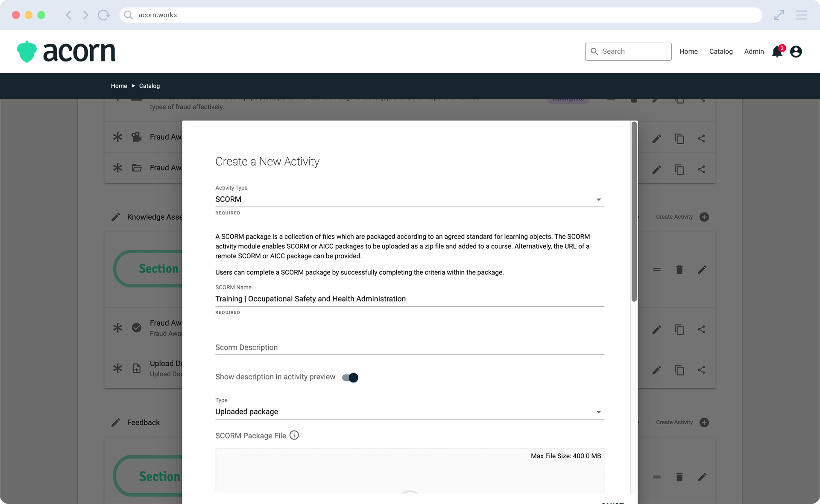The height and width of the screenshot is (504, 820).
Task: Click pencil icon next to Feedback heading
Action: pos(116,422)
